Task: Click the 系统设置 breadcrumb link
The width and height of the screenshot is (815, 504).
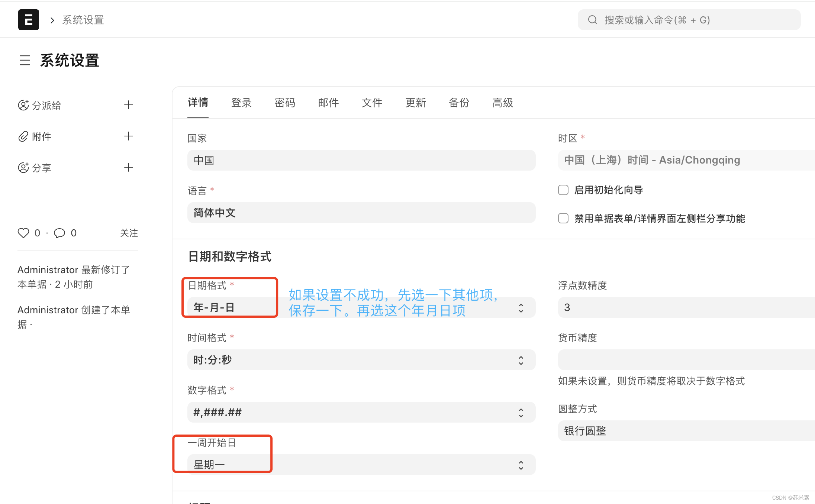Action: (x=83, y=20)
